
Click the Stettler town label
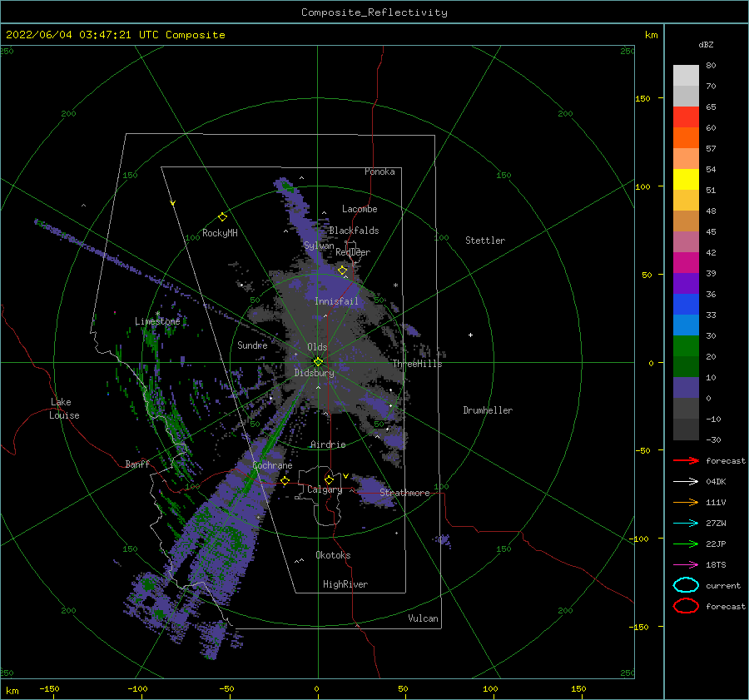coord(485,241)
